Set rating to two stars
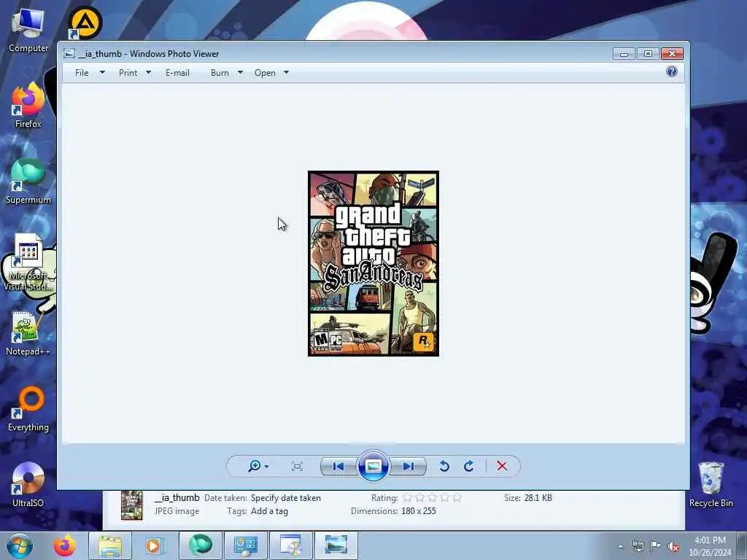Screen dimensions: 747x560 tap(419, 498)
